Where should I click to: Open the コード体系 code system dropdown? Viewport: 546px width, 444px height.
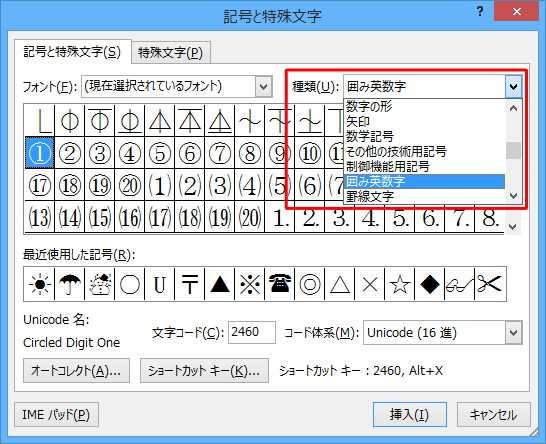coord(514,333)
